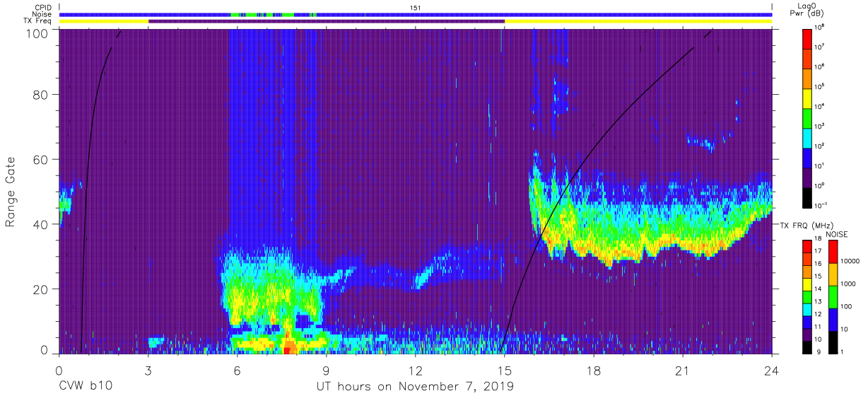Select the CPID value 151

pos(415,7)
